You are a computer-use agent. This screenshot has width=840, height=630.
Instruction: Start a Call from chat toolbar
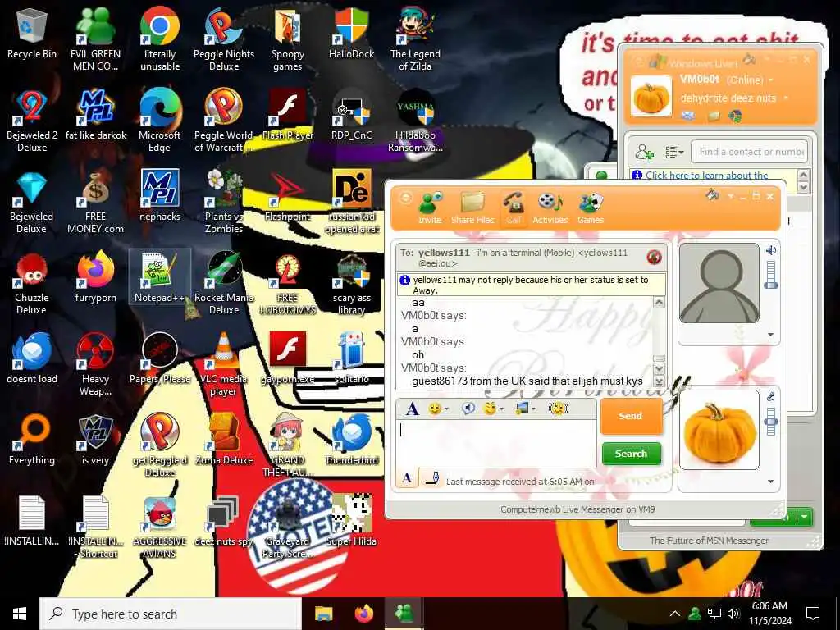point(514,208)
